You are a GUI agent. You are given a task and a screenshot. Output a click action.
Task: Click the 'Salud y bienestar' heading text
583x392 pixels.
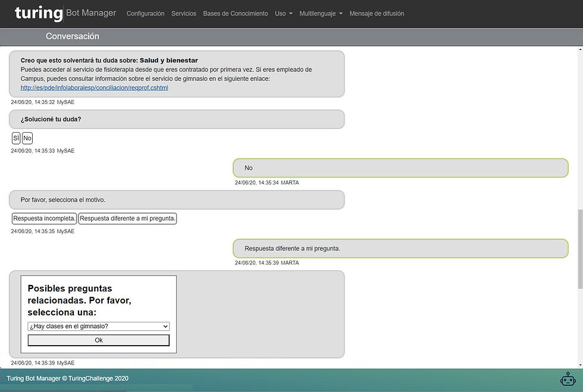click(169, 60)
